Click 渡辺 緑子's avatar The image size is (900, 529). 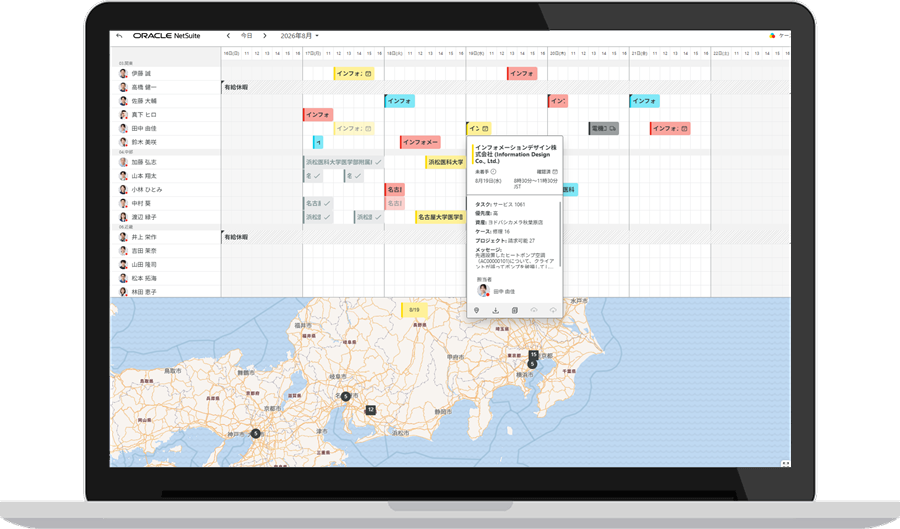[123, 217]
